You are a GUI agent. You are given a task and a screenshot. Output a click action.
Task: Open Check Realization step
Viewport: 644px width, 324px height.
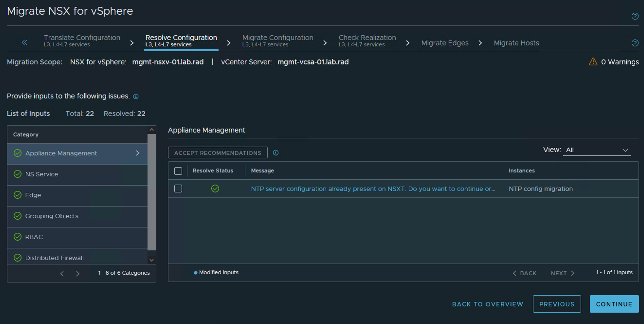(367, 40)
